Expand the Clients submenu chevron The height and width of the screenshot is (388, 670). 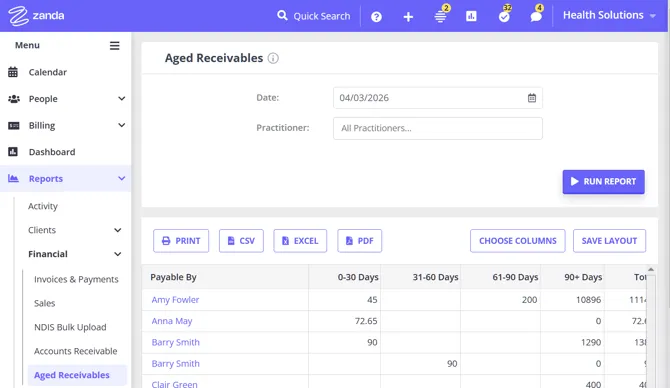click(x=118, y=230)
